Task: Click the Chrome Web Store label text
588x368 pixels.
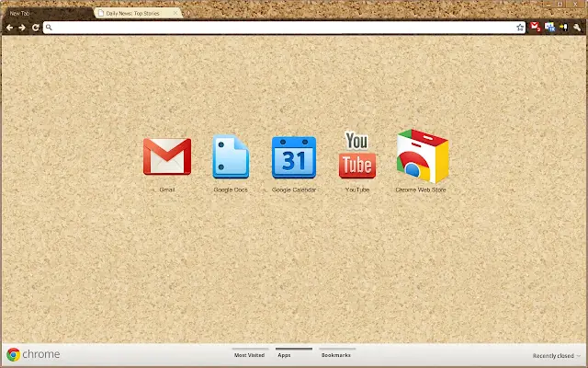Action: tap(421, 190)
